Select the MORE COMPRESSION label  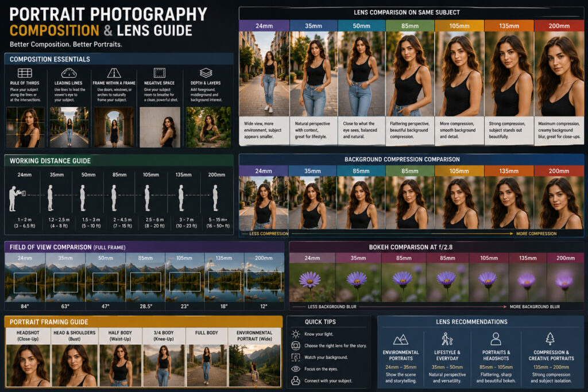coord(536,234)
